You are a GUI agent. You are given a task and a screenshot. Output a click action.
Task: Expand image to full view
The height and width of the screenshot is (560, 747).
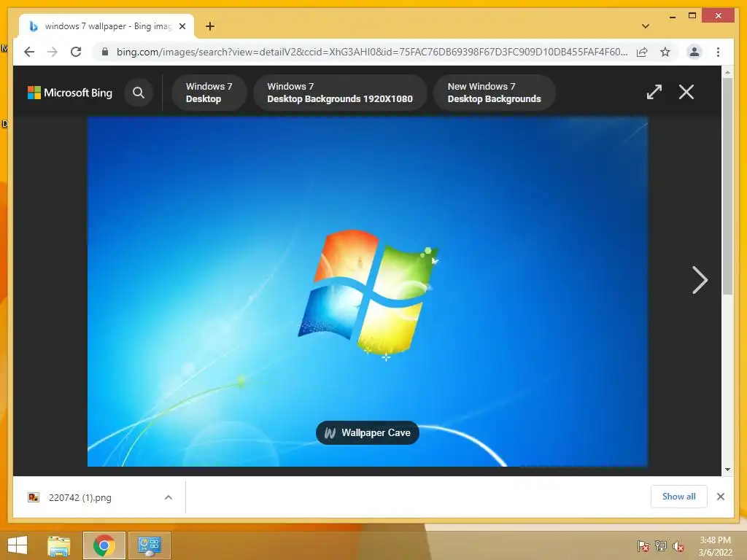click(x=654, y=92)
